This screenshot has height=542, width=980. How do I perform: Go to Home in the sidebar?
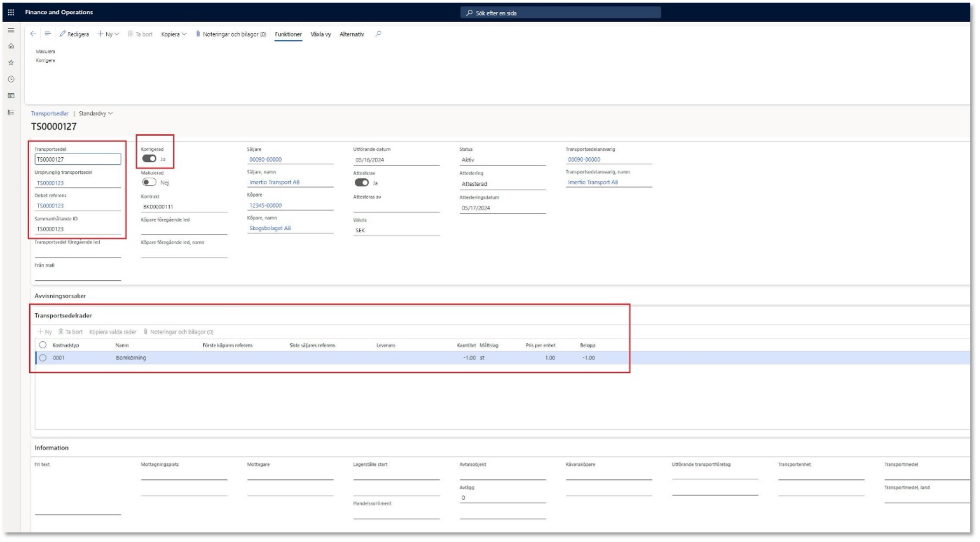pyautogui.click(x=11, y=46)
